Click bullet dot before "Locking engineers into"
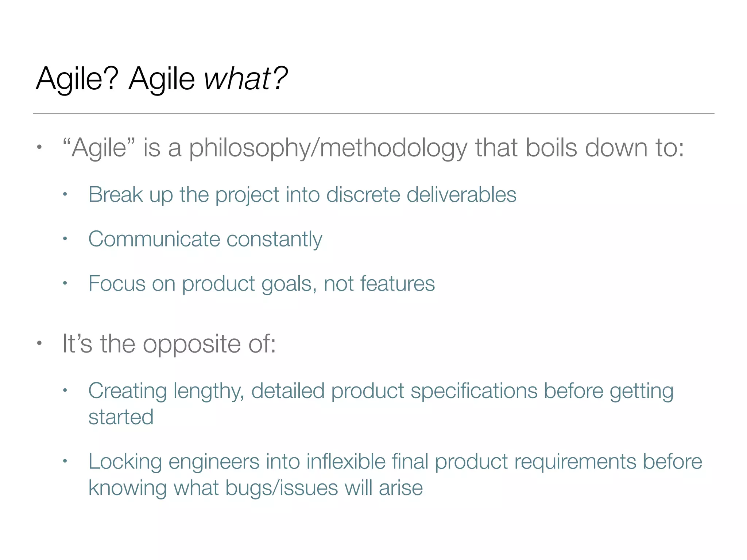Viewport: 747px width, 560px height. point(65,461)
